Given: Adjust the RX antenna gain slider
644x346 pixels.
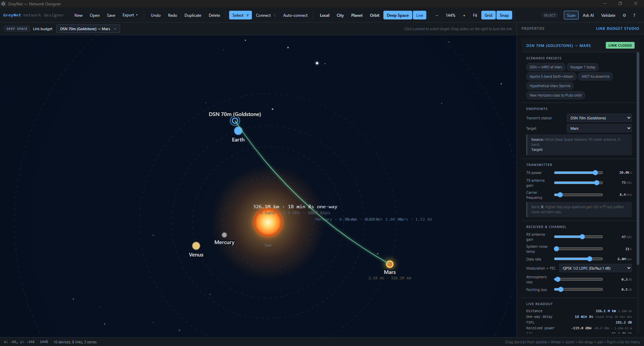Looking at the screenshot, I should [x=578, y=237].
